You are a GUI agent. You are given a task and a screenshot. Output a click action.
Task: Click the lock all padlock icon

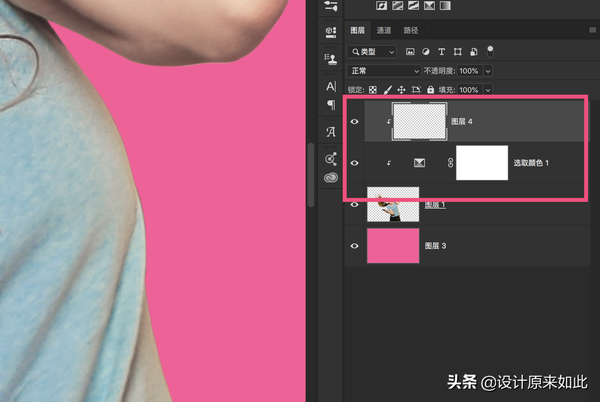click(430, 89)
